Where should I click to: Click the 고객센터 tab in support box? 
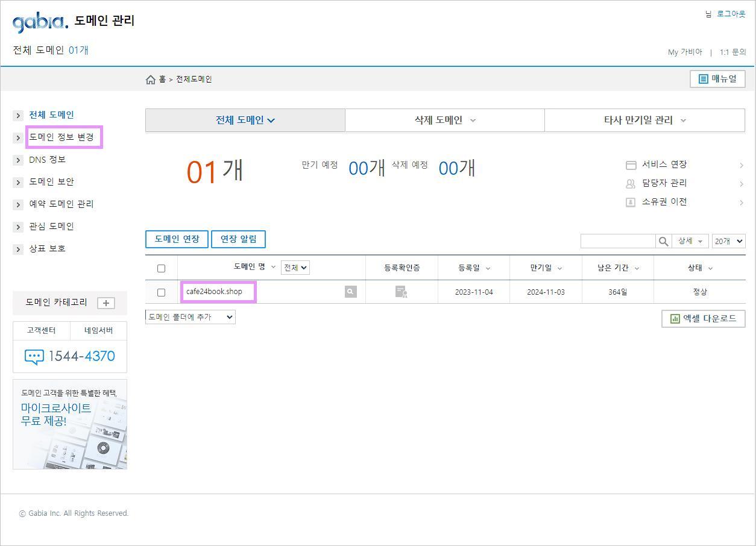42,331
